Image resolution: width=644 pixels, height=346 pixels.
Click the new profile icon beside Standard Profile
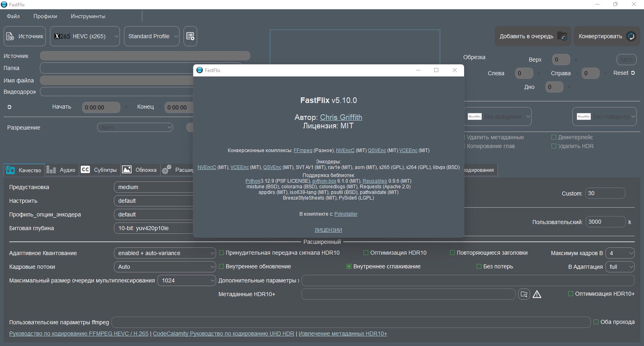pos(190,36)
